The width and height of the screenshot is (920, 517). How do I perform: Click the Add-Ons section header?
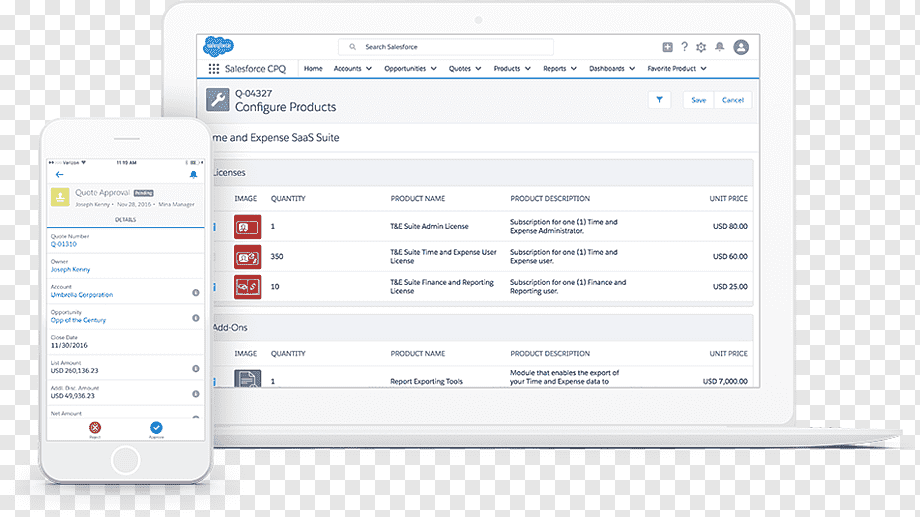point(482,327)
